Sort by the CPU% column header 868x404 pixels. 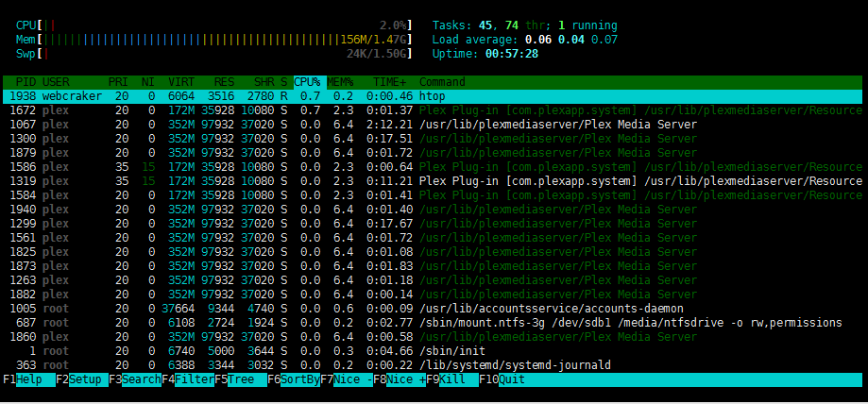tap(308, 82)
